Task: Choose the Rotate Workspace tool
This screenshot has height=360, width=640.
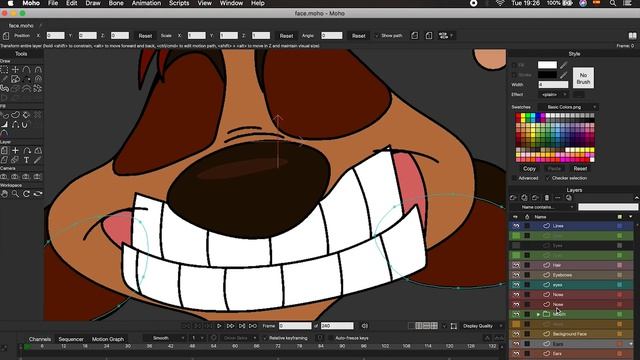Action: pyautogui.click(x=27, y=194)
